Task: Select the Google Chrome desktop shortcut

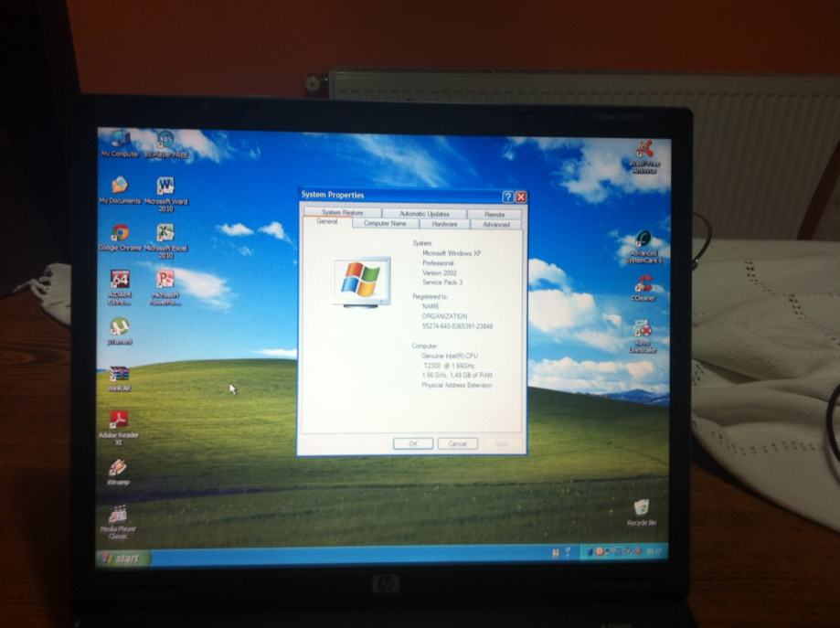Action: (120, 238)
